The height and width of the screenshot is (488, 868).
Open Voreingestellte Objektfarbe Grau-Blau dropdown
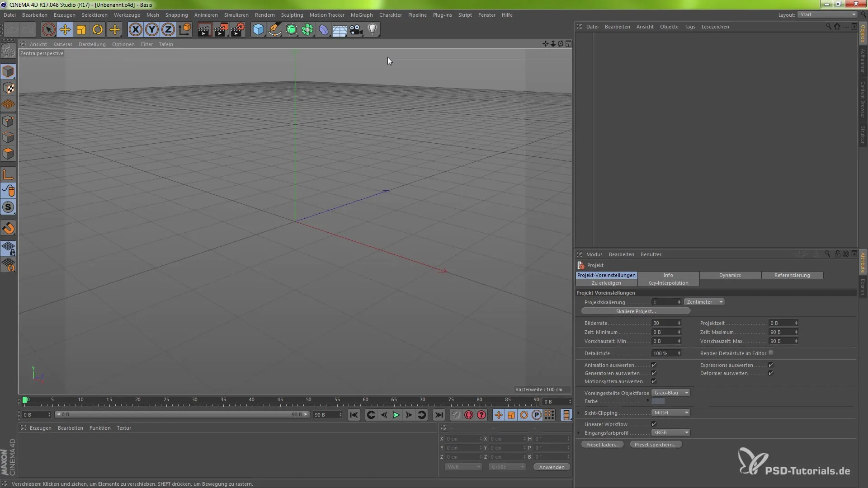[670, 393]
